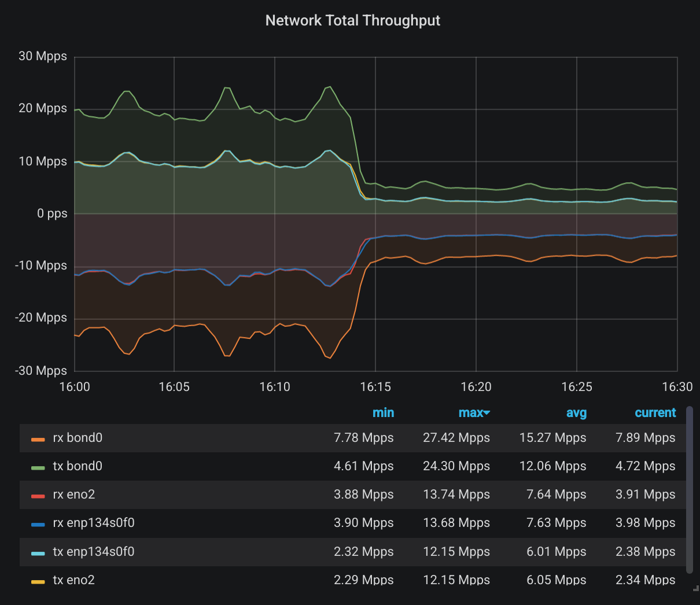Open the Network Total Throughput panel title menu
The width and height of the screenshot is (700, 605).
(352, 20)
